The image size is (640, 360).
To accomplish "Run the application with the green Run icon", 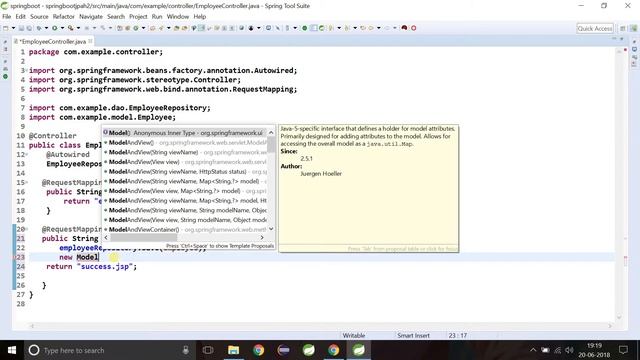I will (x=54, y=28).
